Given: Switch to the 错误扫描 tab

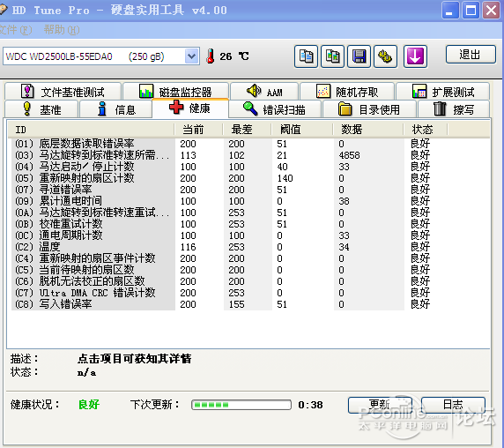Looking at the screenshot, I should [x=275, y=109].
